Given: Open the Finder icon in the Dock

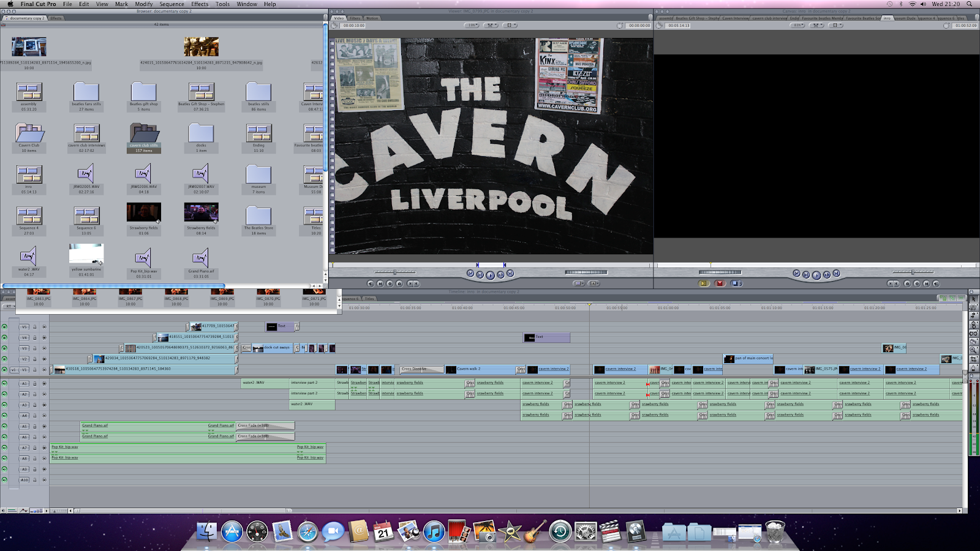Looking at the screenshot, I should pyautogui.click(x=207, y=531).
